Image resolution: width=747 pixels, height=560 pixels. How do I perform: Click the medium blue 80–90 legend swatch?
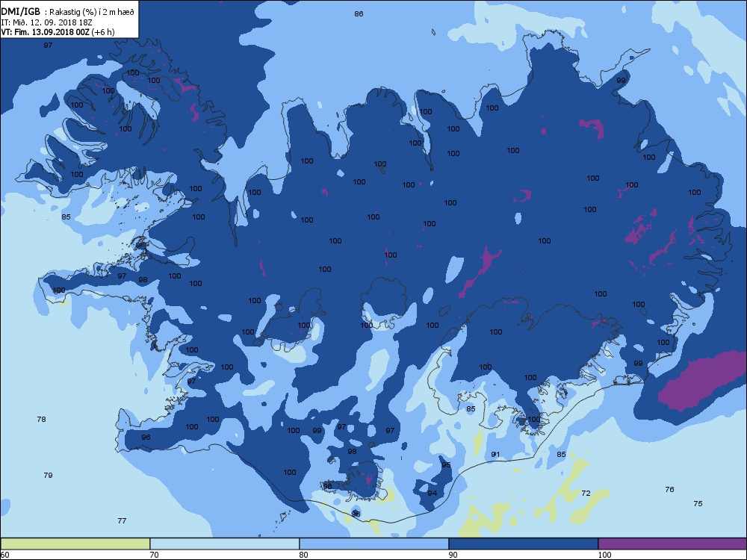click(374, 544)
